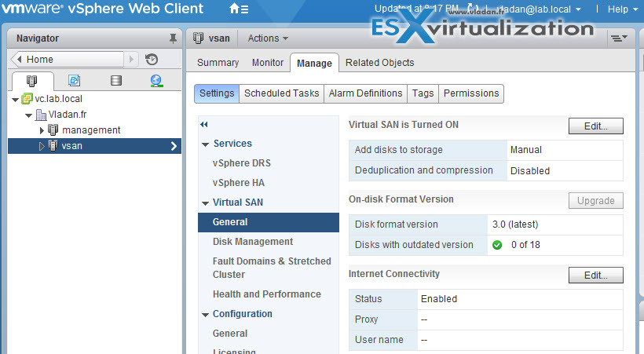Open the user account dropdown

click(539, 9)
